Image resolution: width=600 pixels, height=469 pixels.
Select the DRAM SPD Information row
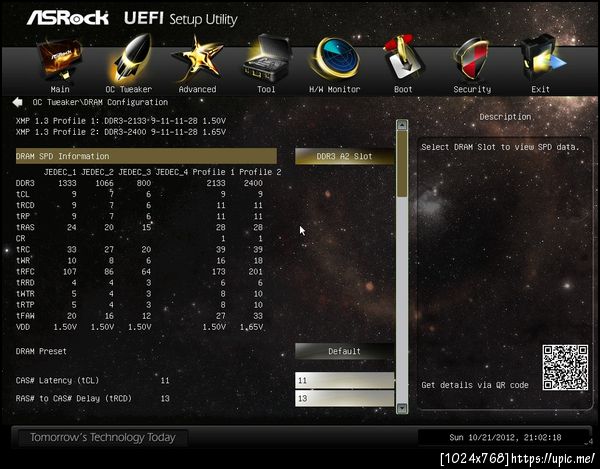coord(146,156)
